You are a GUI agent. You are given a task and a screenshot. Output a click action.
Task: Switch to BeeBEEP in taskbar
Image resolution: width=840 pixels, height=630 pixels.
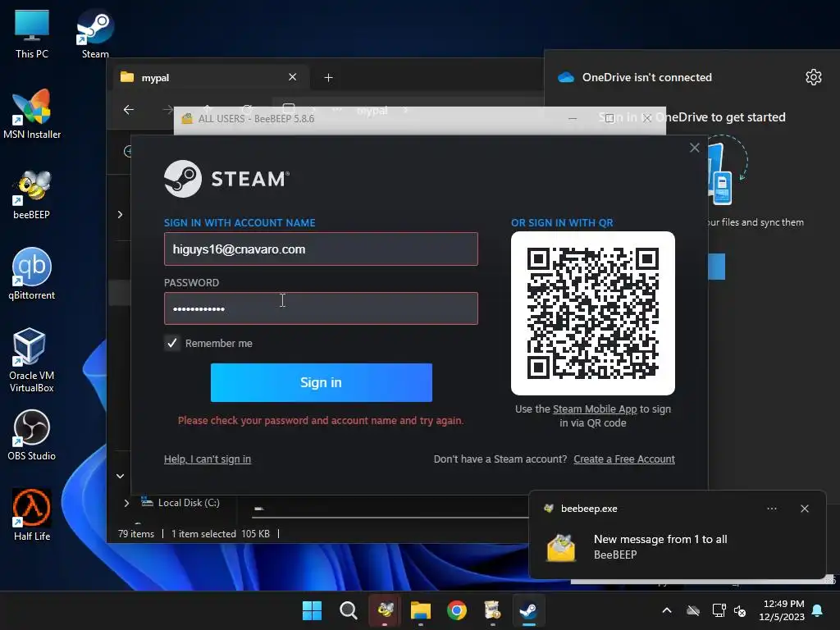(385, 610)
